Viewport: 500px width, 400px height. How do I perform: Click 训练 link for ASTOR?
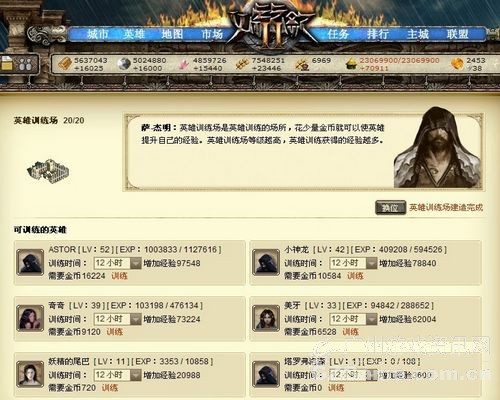pos(120,276)
